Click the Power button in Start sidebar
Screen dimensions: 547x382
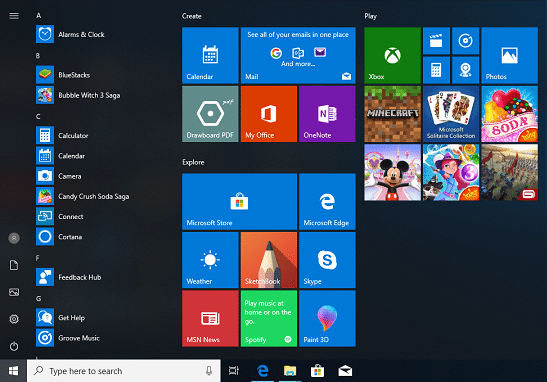[x=14, y=346]
